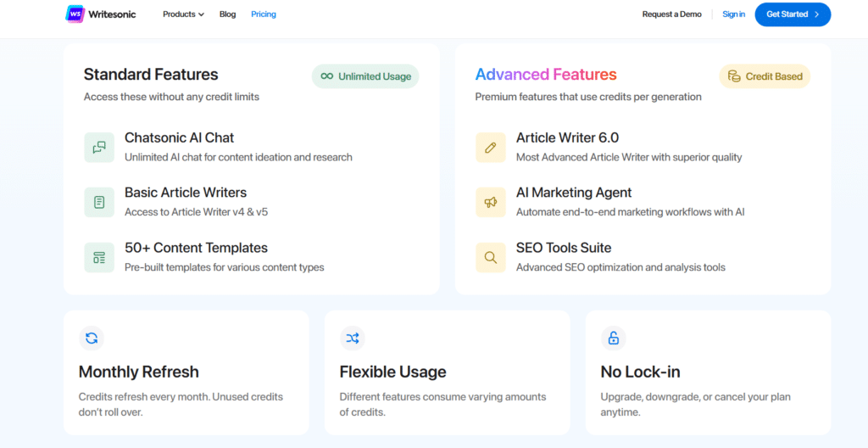Click the No Lock-in padlock icon
Image resolution: width=868 pixels, height=448 pixels.
[x=614, y=339]
